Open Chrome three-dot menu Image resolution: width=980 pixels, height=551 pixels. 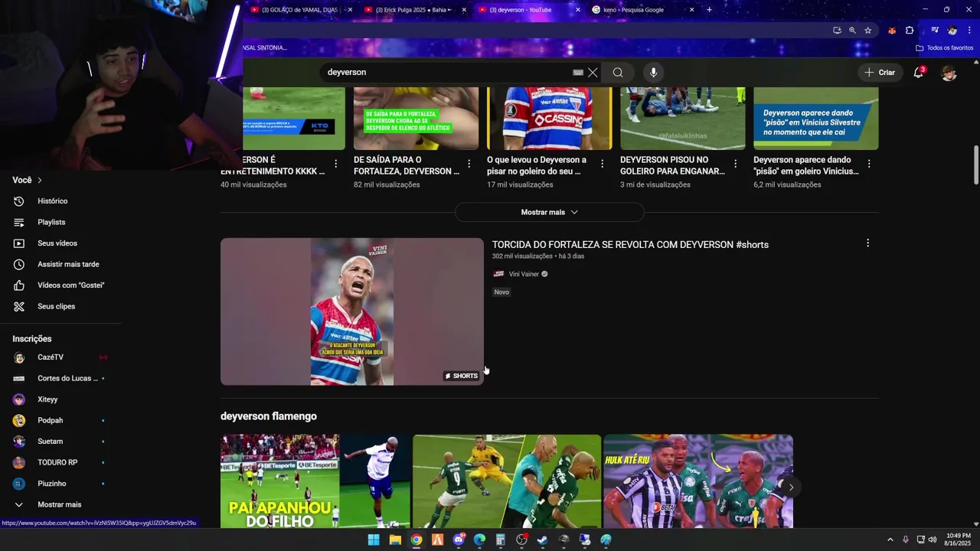point(969,31)
